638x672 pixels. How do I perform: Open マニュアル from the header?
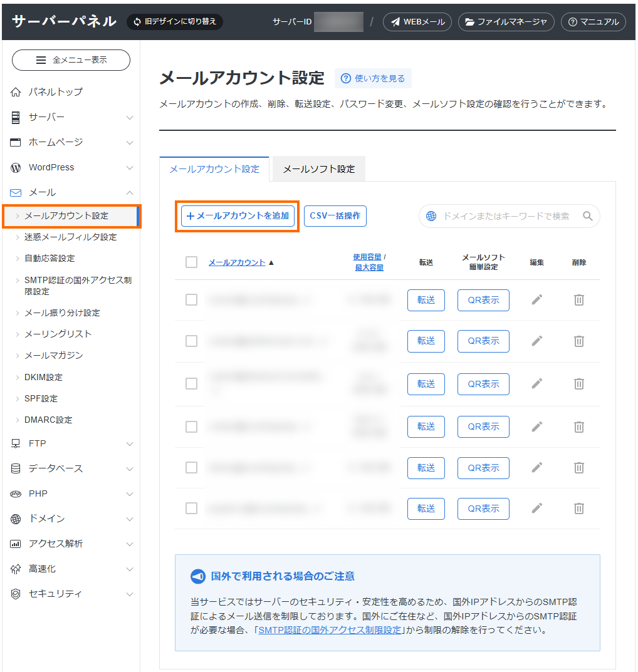594,22
